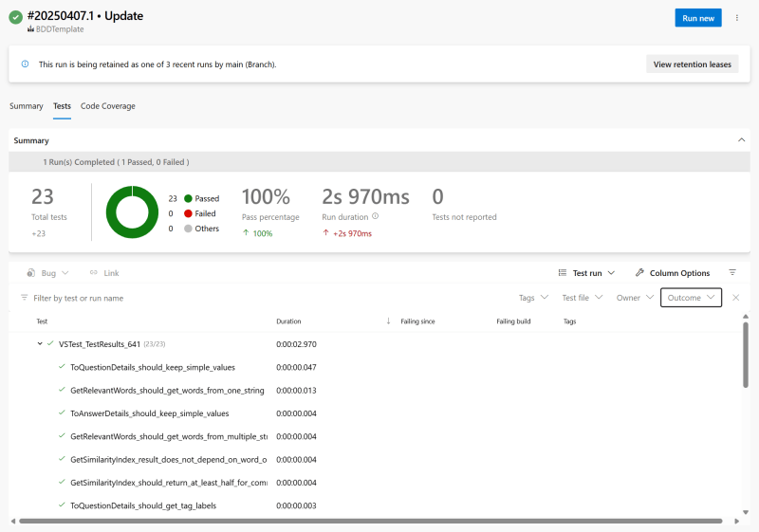Click the scroll down arrow in results
Image resolution: width=759 pixels, height=532 pixels.
click(x=746, y=512)
